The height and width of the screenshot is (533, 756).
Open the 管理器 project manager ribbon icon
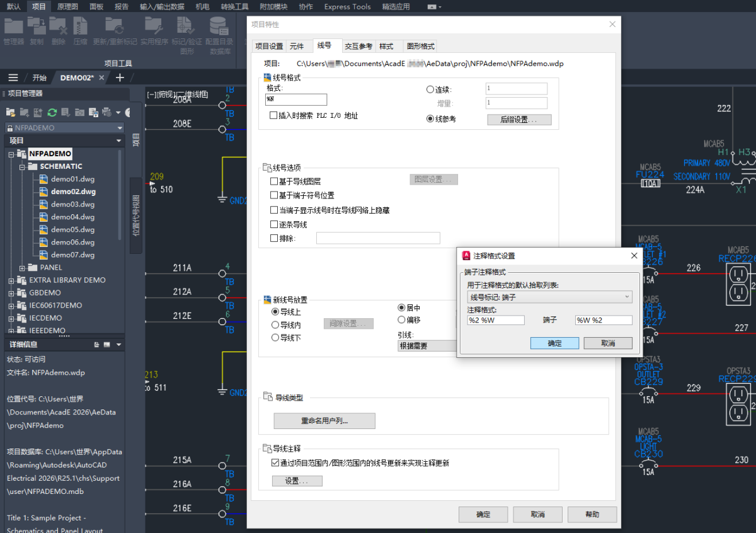click(x=13, y=26)
